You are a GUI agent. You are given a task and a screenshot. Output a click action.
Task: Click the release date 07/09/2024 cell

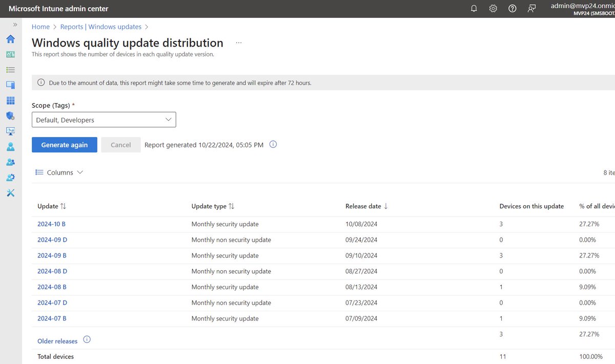point(361,318)
